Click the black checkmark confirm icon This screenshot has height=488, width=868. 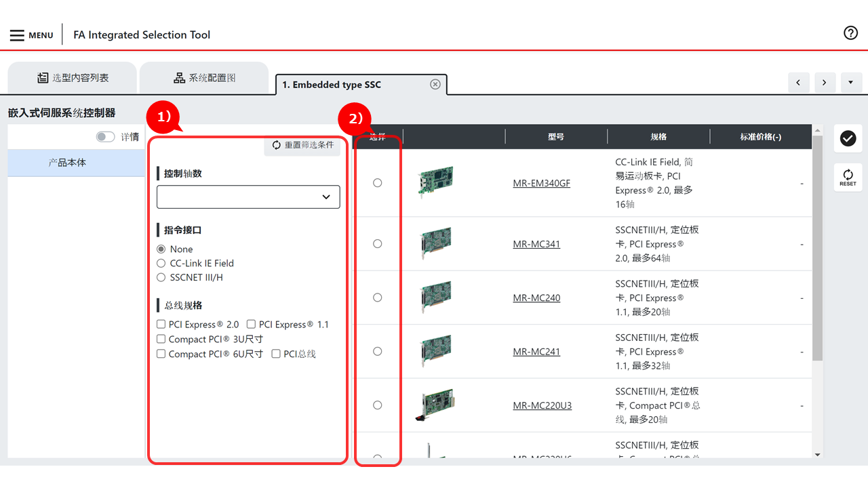coord(848,138)
